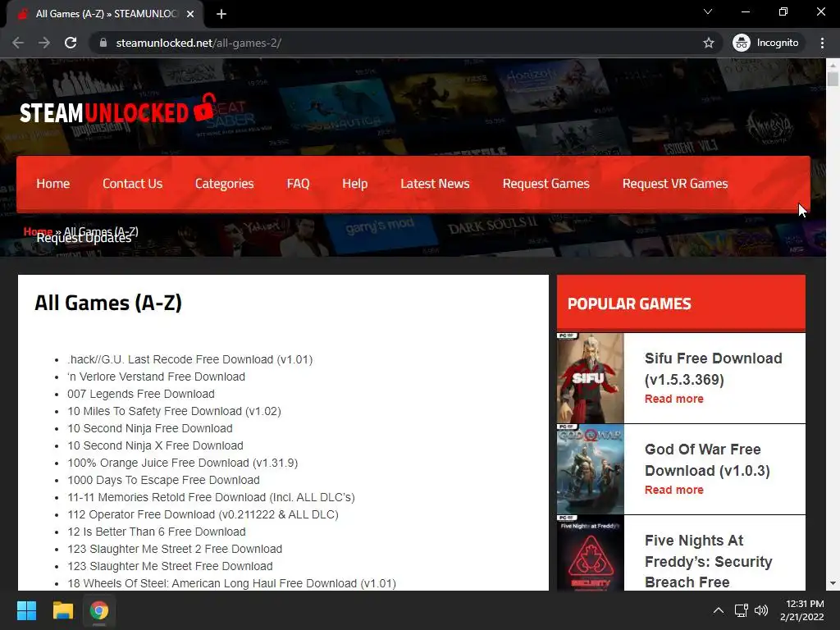The image size is (840, 630).
Task: Open a new tab with plus icon
Action: (221, 14)
